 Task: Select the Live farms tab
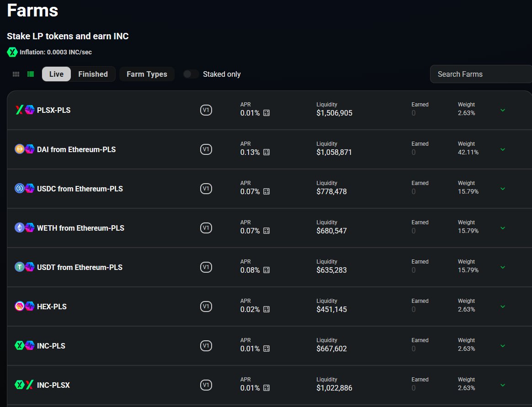pos(56,74)
